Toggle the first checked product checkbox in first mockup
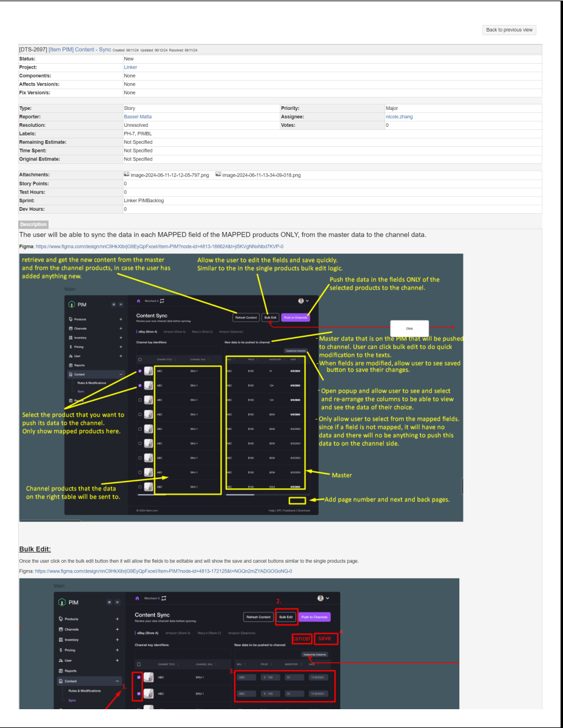Screen dimensions: 563x728 141,370
